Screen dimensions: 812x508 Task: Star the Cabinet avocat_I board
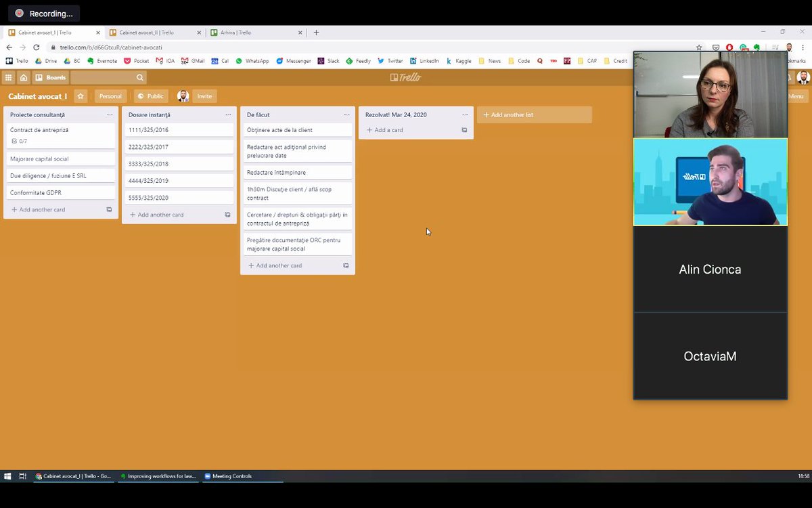click(x=81, y=96)
